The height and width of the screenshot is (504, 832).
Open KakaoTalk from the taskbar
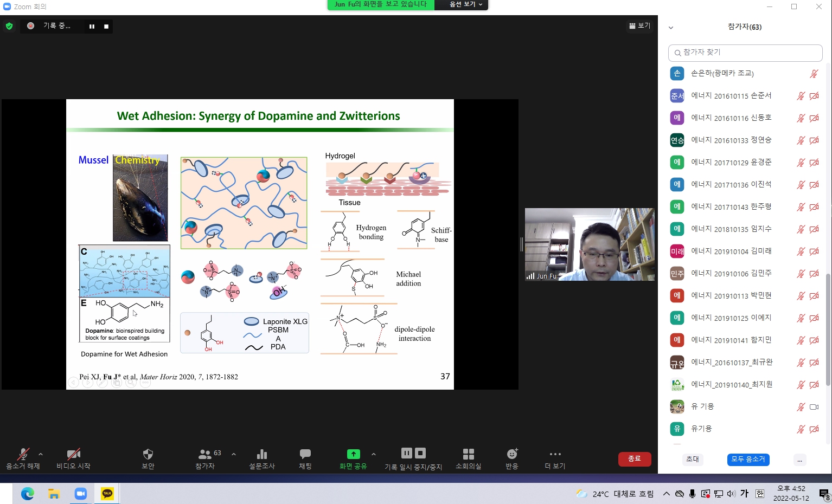point(107,493)
